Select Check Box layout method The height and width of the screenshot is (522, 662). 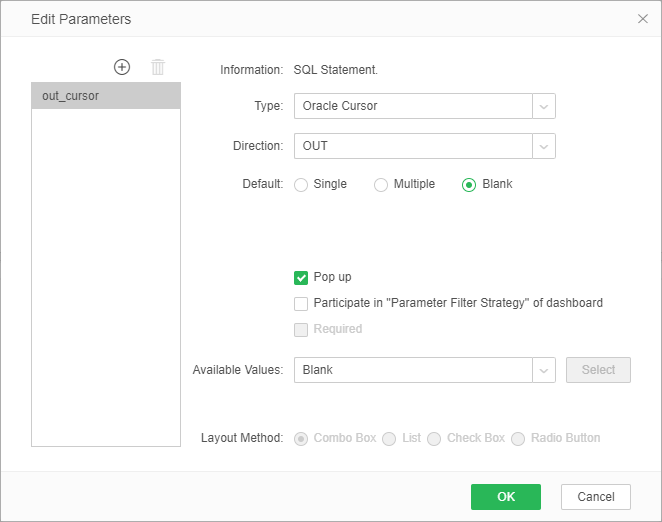point(434,439)
